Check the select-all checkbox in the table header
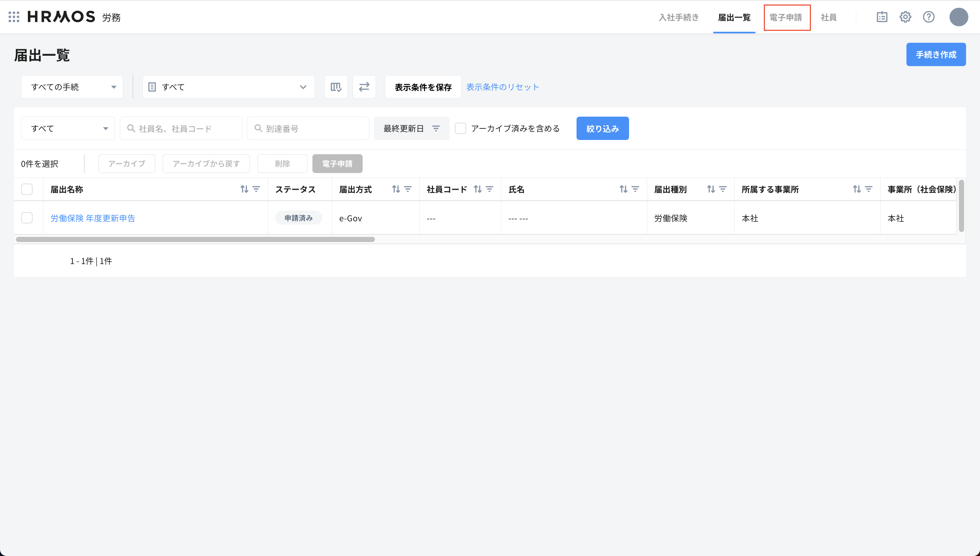 pyautogui.click(x=27, y=189)
